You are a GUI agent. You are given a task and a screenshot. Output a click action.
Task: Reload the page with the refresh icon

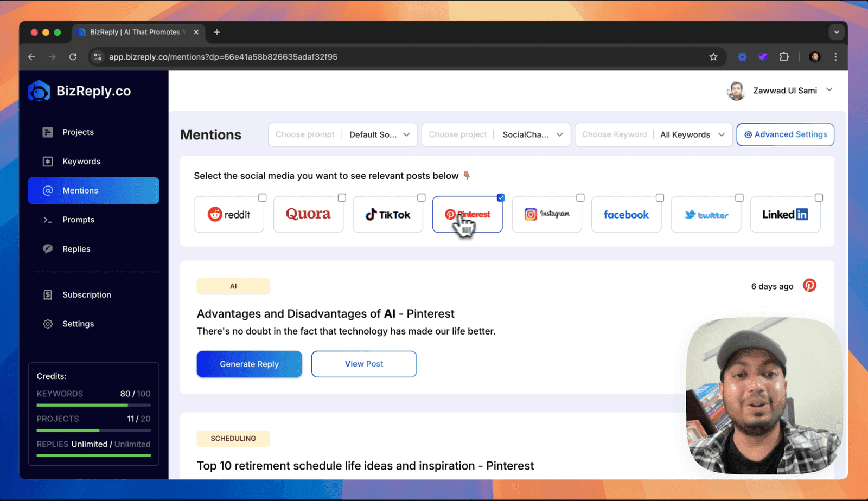tap(73, 57)
